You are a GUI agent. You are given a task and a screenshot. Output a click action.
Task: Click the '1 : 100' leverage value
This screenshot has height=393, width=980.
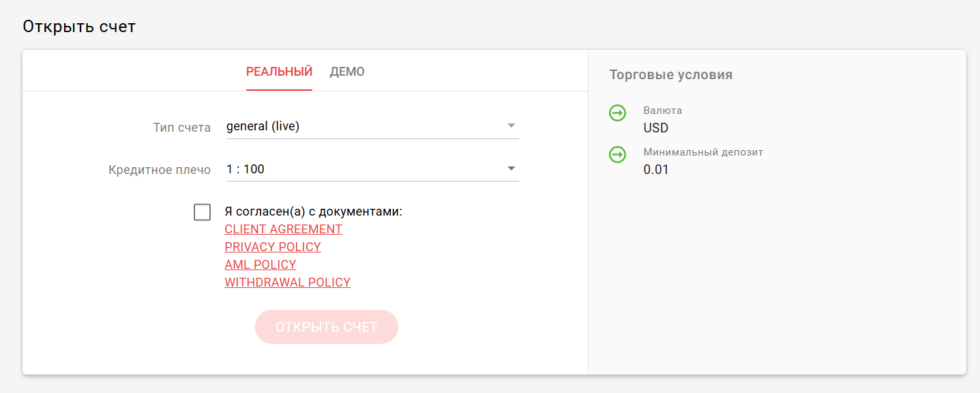(x=245, y=169)
